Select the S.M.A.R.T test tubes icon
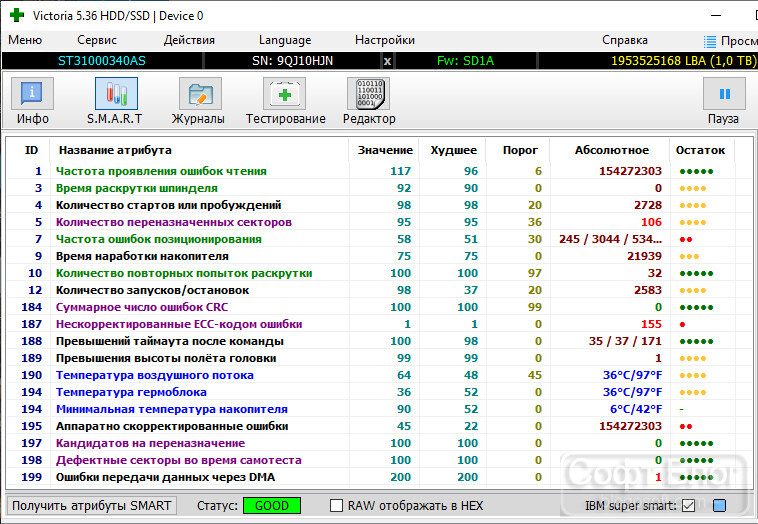The height and width of the screenshot is (524, 758). click(116, 94)
